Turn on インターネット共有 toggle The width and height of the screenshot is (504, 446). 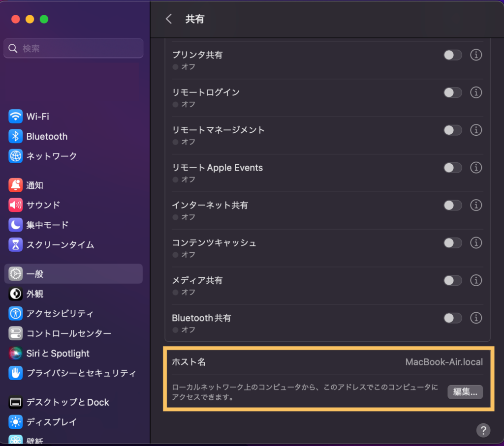pos(453,205)
